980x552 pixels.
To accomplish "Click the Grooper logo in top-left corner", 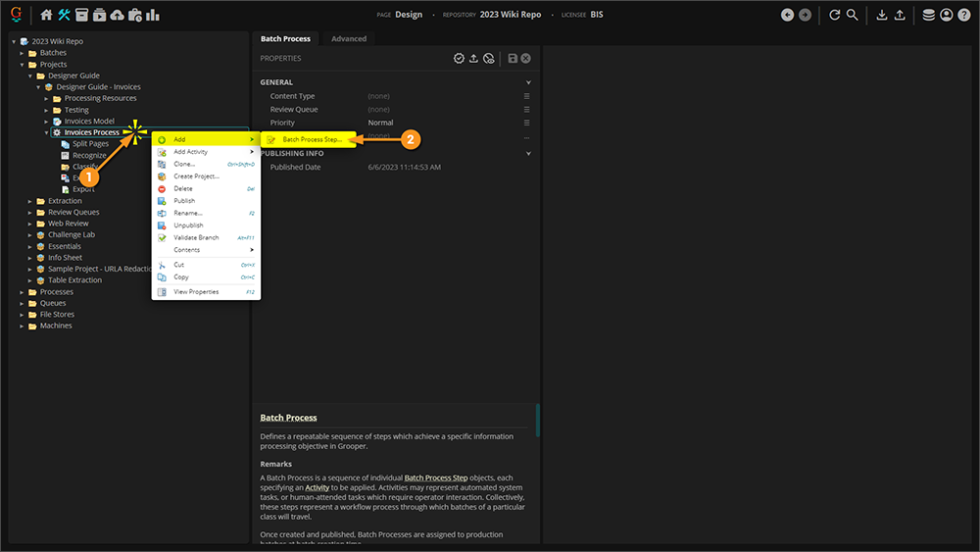I will click(17, 15).
